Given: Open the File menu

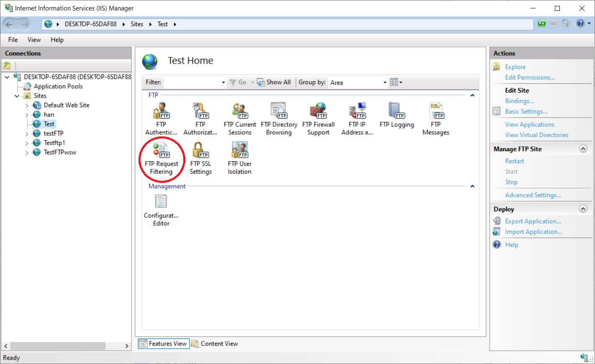Looking at the screenshot, I should coord(13,40).
